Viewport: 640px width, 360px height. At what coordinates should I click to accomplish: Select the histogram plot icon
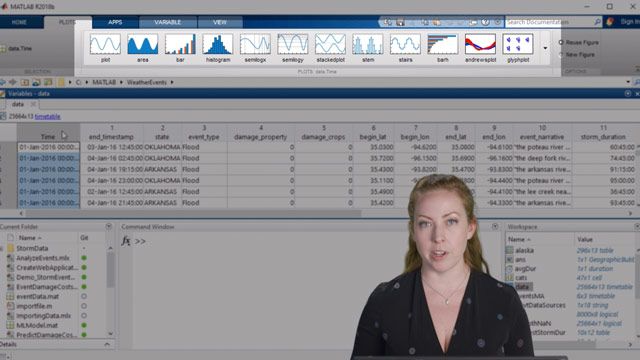(218, 47)
